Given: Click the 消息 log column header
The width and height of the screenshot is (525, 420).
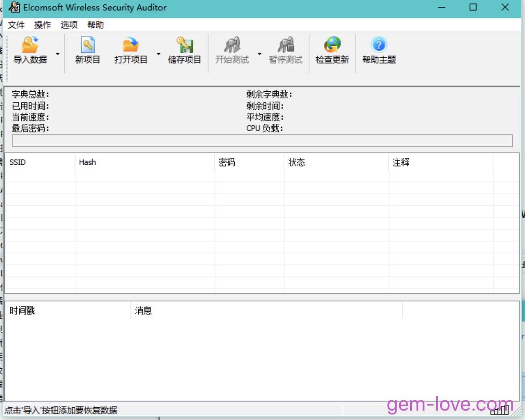Looking at the screenshot, I should [x=266, y=311].
